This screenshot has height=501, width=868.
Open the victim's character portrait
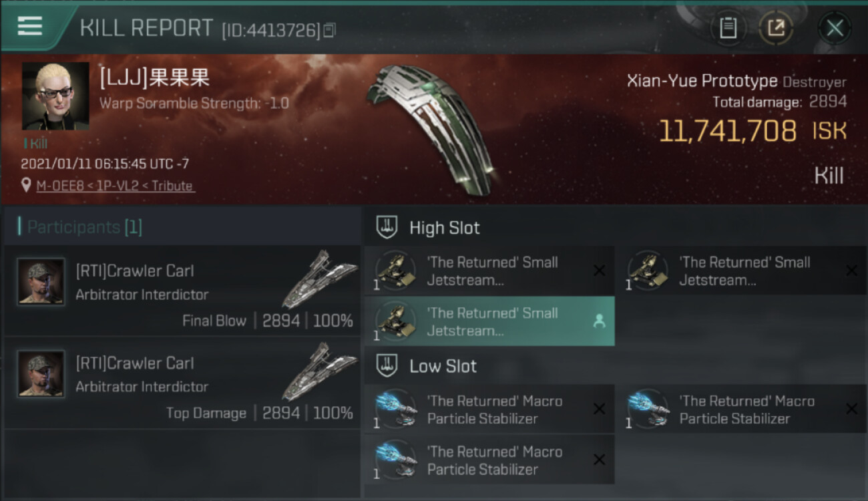point(55,96)
